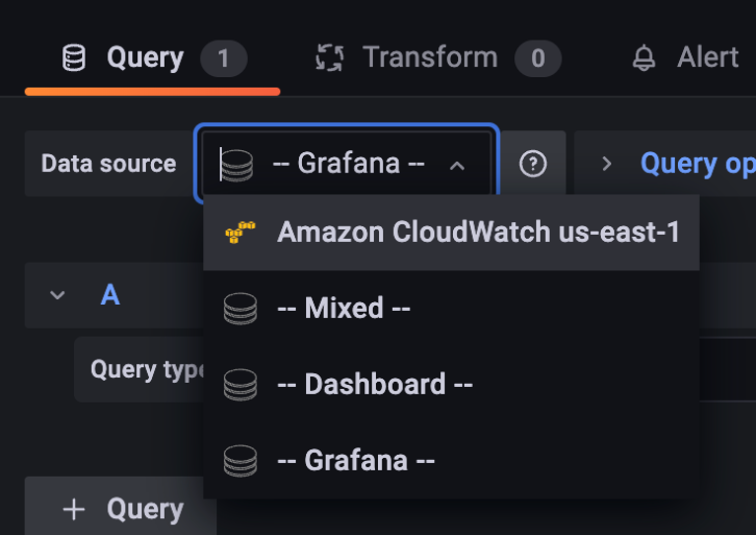This screenshot has height=536, width=756.
Task: Click the Amazon CloudWatch AWS icon
Action: 240,232
